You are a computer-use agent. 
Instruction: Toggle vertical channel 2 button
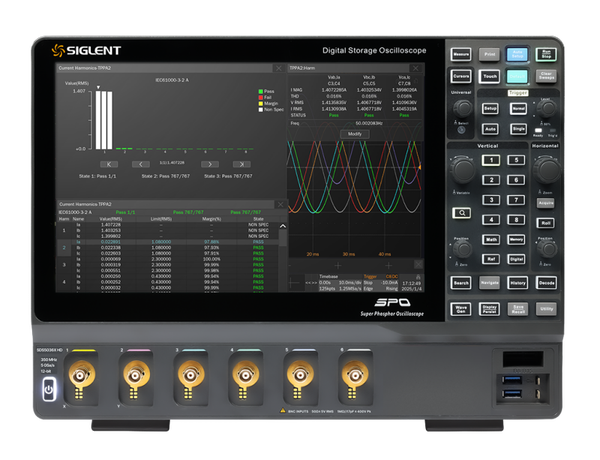pyautogui.click(x=491, y=180)
